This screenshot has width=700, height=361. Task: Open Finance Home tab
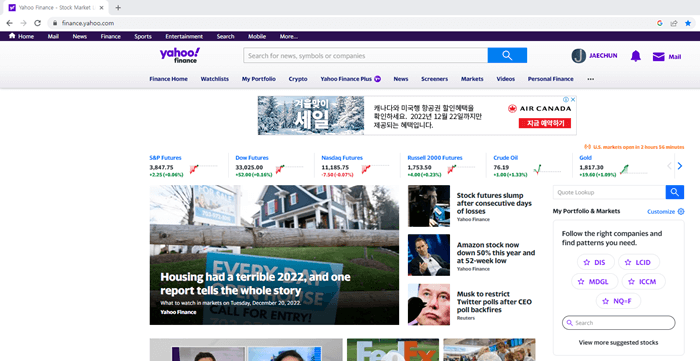[x=168, y=79]
